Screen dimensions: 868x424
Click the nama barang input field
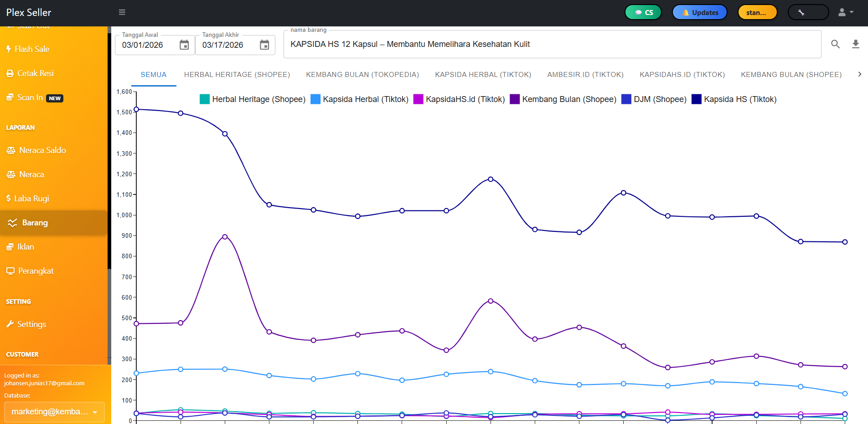[552, 44]
